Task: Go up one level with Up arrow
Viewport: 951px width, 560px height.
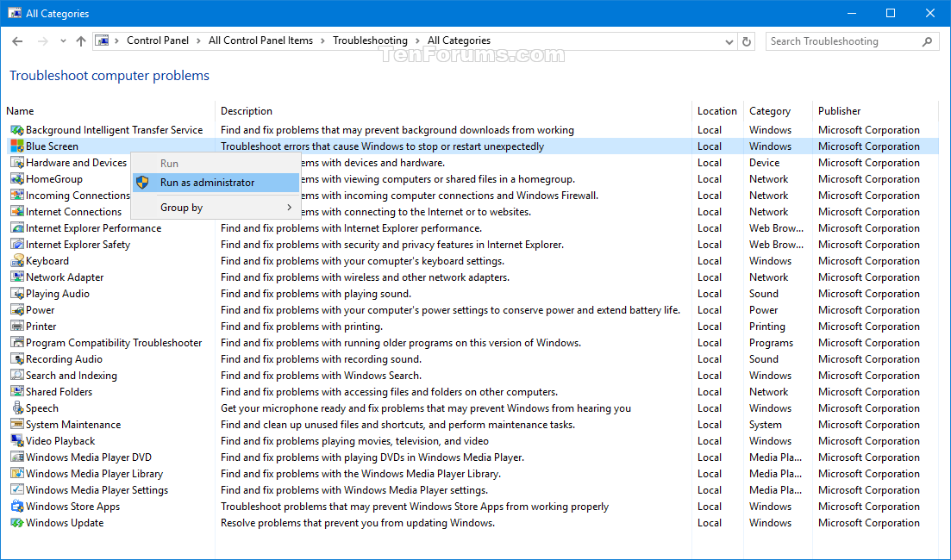Action: click(x=81, y=41)
